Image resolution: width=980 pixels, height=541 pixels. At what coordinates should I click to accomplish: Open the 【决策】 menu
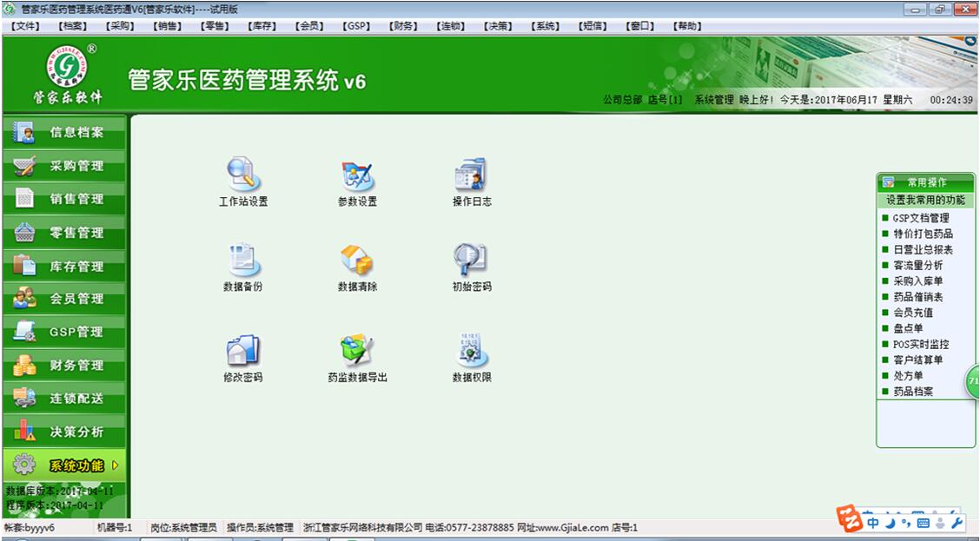(498, 26)
